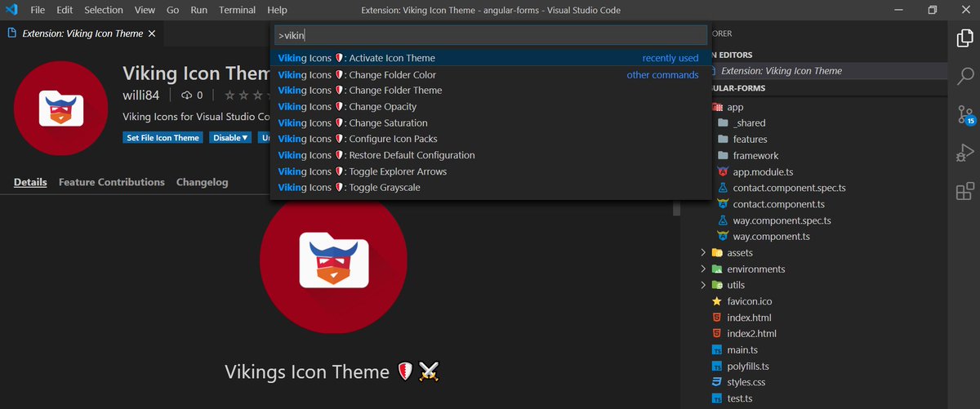Open the Extensions view in activity bar
The height and width of the screenshot is (409, 980).
pos(965,192)
